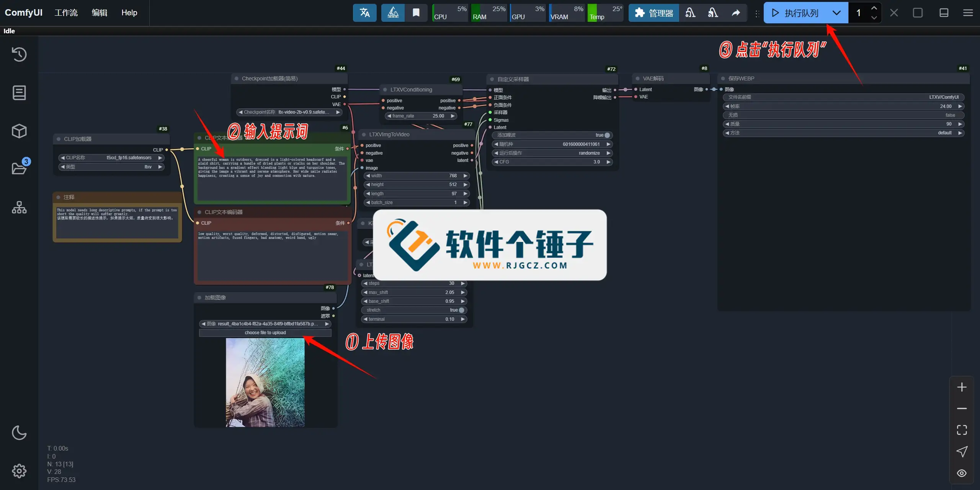Open the 工作流 menu
The image size is (980, 490).
(x=66, y=13)
